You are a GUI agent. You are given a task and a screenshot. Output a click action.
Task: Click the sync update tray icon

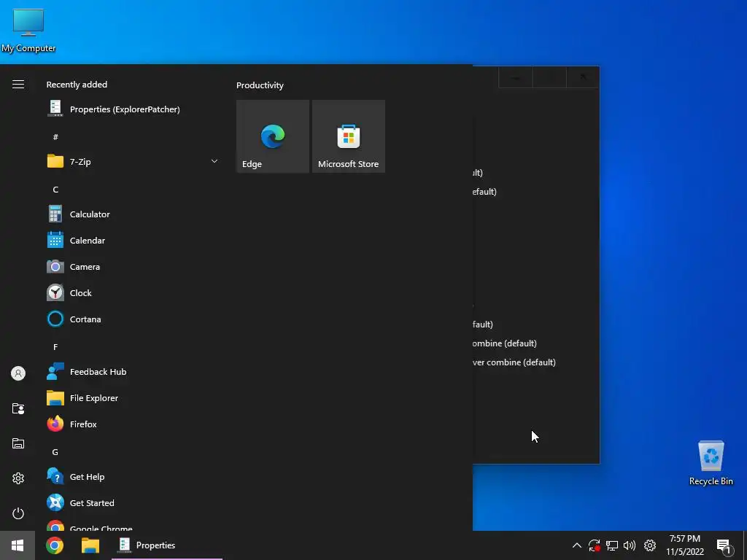594,545
